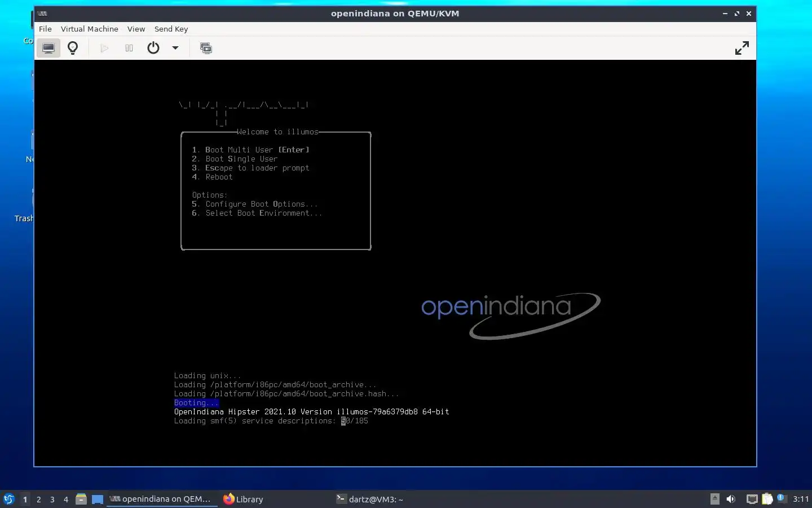This screenshot has width=812, height=508.
Task: Click the OpenIndiana Hipster 2021.10 version line
Action: pyautogui.click(x=311, y=411)
